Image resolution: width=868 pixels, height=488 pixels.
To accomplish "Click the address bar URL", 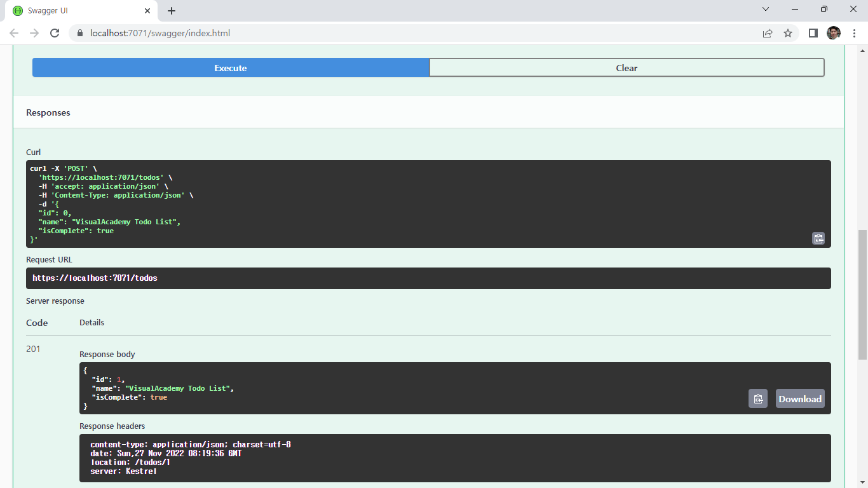I will 160,33.
